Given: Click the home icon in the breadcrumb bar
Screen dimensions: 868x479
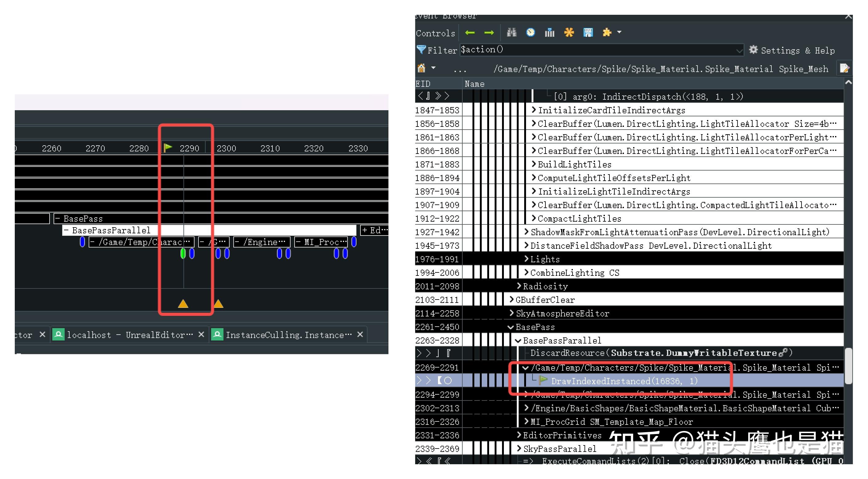Looking at the screenshot, I should point(421,68).
